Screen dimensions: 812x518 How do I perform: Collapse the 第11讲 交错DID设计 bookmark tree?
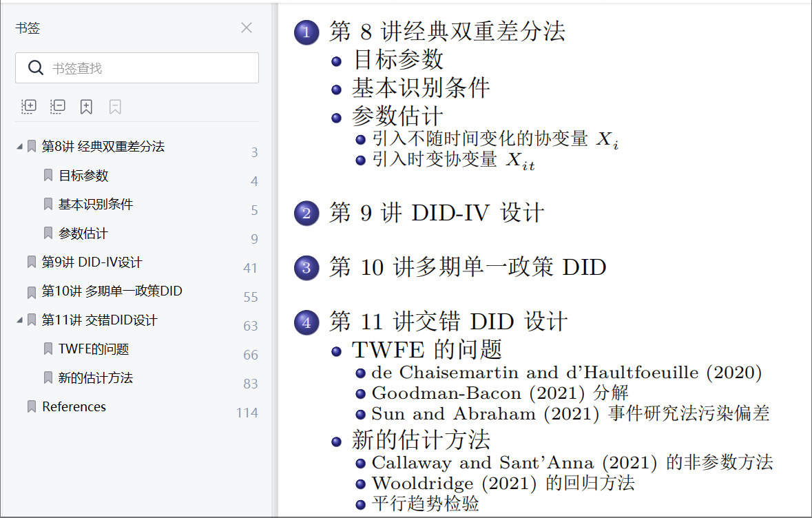pyautogui.click(x=20, y=320)
